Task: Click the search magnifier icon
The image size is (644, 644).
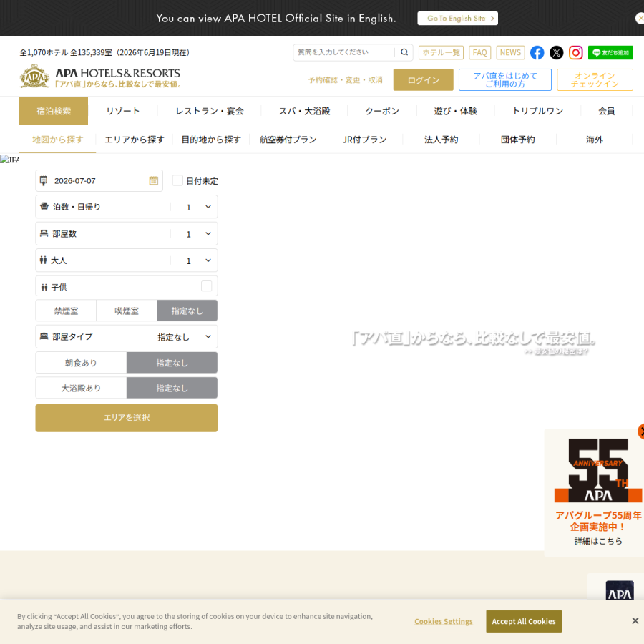Action: click(404, 52)
